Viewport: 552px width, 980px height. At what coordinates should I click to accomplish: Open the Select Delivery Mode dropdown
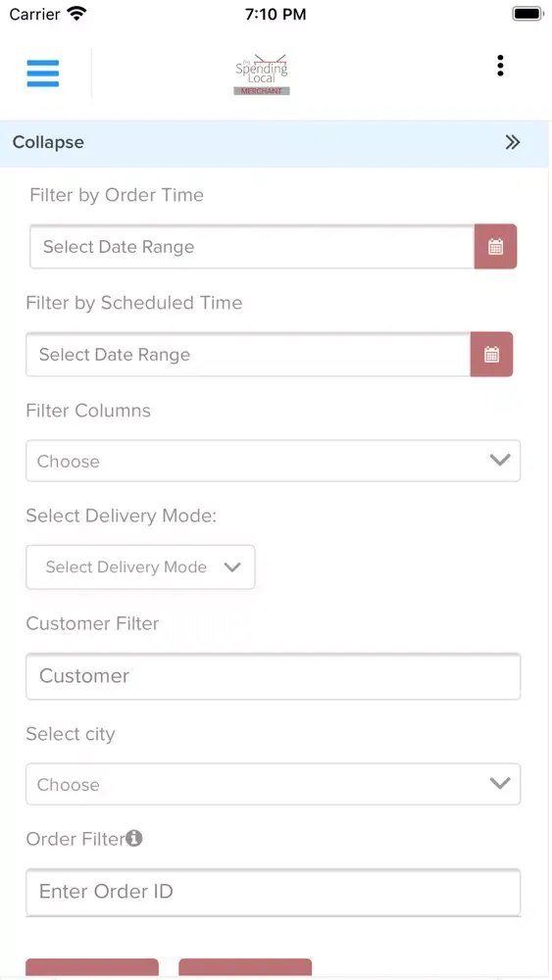(140, 566)
